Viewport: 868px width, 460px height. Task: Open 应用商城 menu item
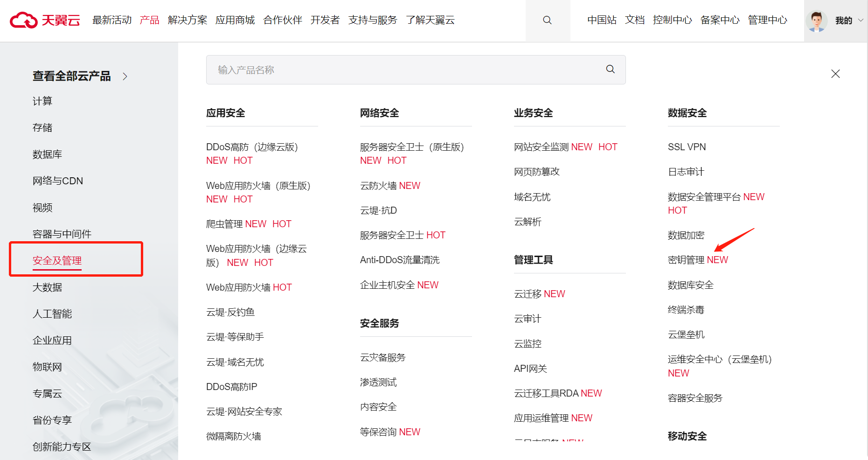click(x=235, y=20)
